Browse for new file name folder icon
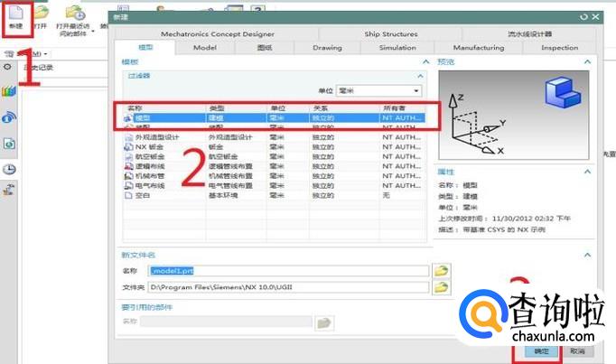 pos(441,271)
